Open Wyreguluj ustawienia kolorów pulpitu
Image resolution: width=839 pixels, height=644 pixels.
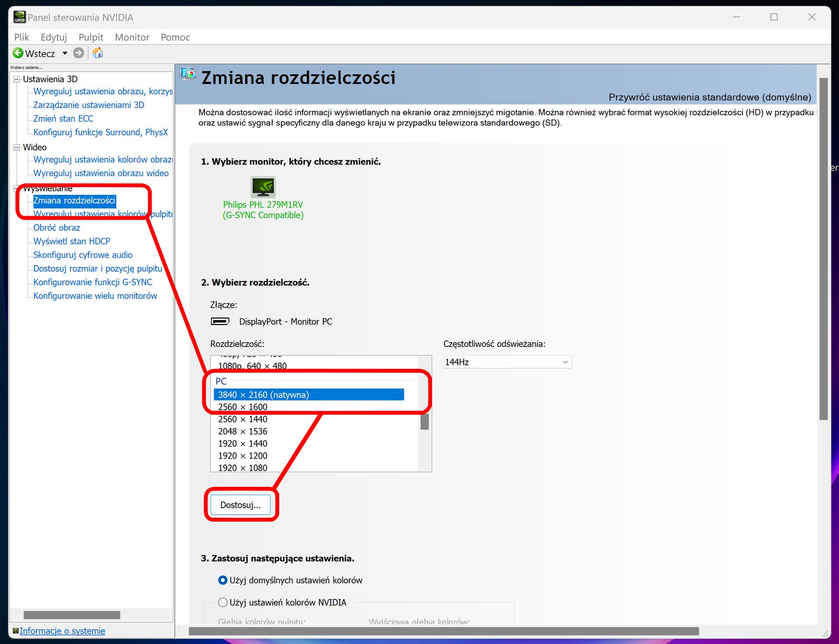[x=103, y=214]
